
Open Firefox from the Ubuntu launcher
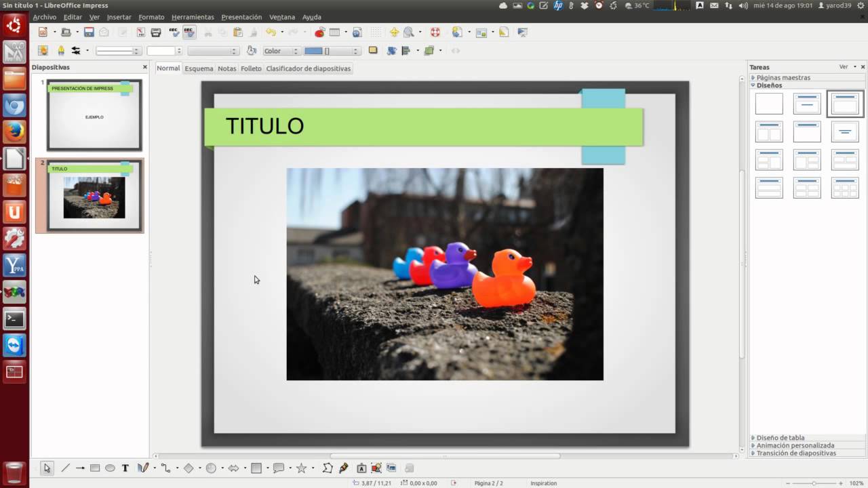pyautogui.click(x=14, y=131)
